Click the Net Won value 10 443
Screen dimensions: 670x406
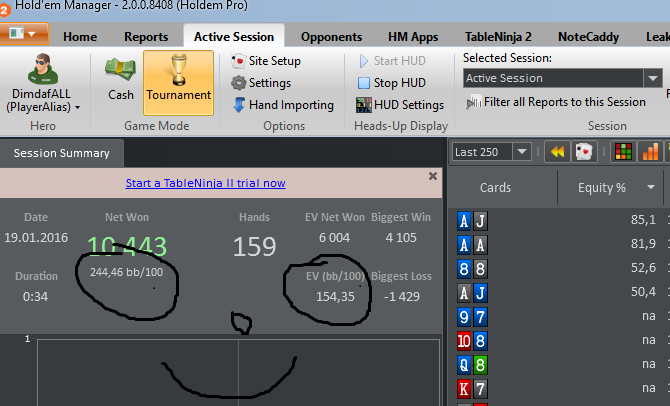coord(127,247)
